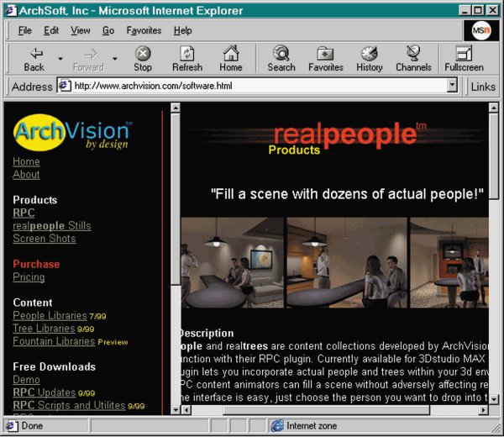
Task: Click the left frame scroll-up arrow
Action: (176, 108)
